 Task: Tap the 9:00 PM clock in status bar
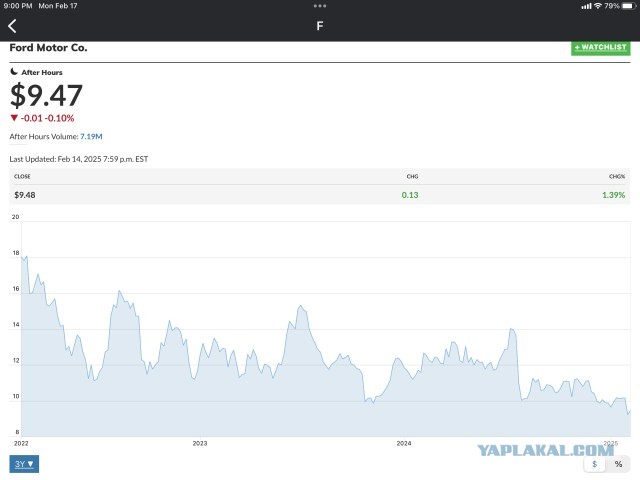coord(18,6)
